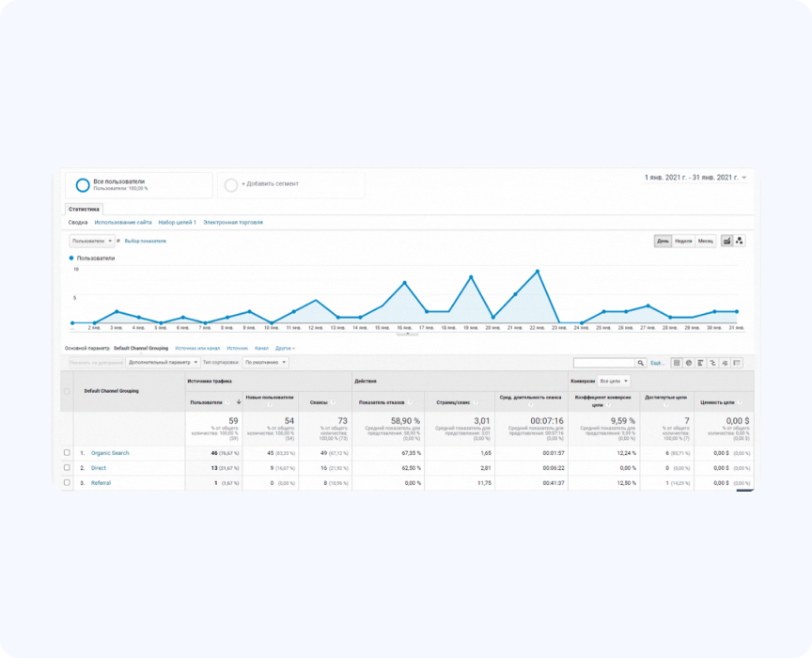Click the search magnifier button above table
812x658 pixels.
641,362
